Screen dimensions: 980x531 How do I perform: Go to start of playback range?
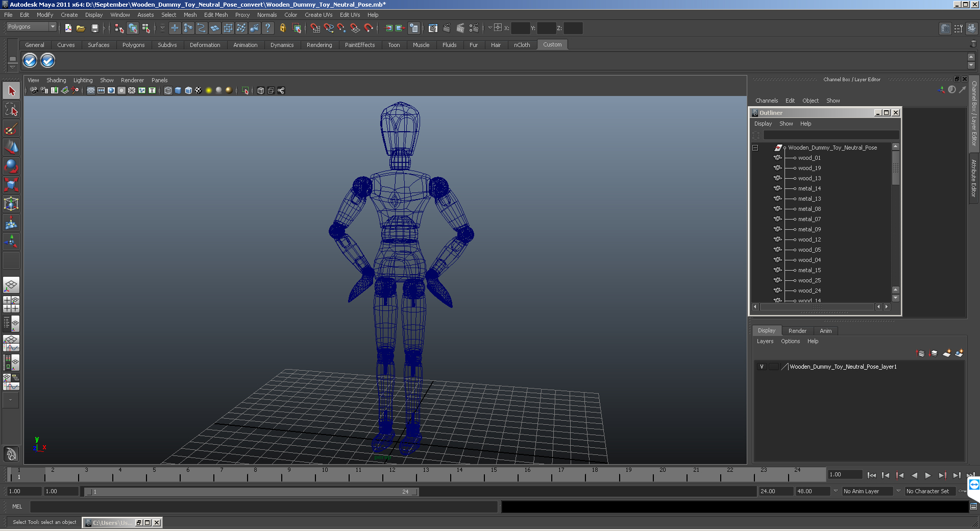pos(872,475)
